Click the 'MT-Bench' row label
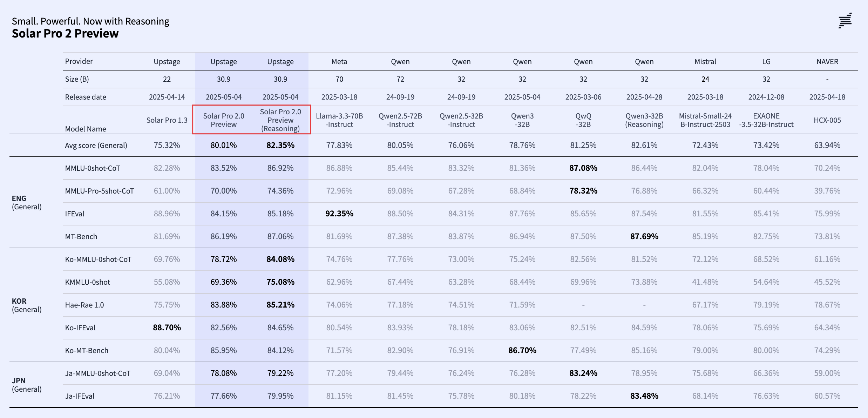Screen dimensions: 868x418 [81, 237]
